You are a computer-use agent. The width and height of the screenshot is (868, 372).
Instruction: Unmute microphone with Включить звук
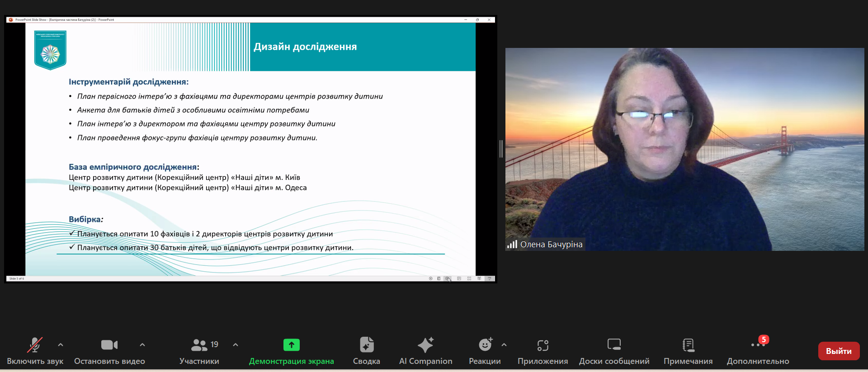click(x=35, y=350)
